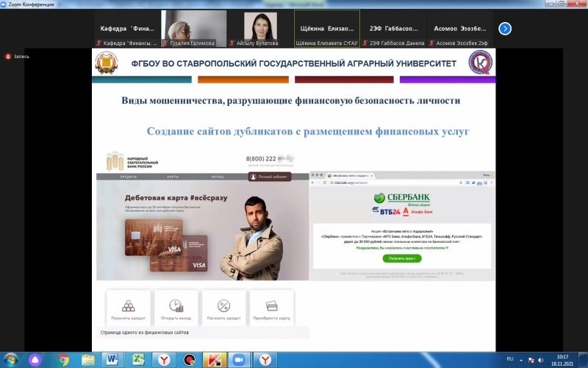The image size is (588, 368).
Task: Select Гузалия Галимова video thumbnail
Action: 193,28
